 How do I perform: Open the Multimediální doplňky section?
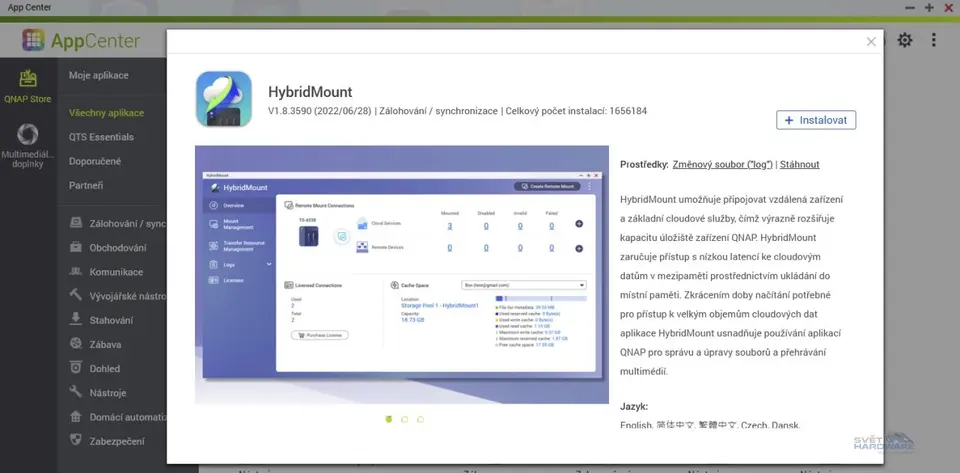coord(28,145)
